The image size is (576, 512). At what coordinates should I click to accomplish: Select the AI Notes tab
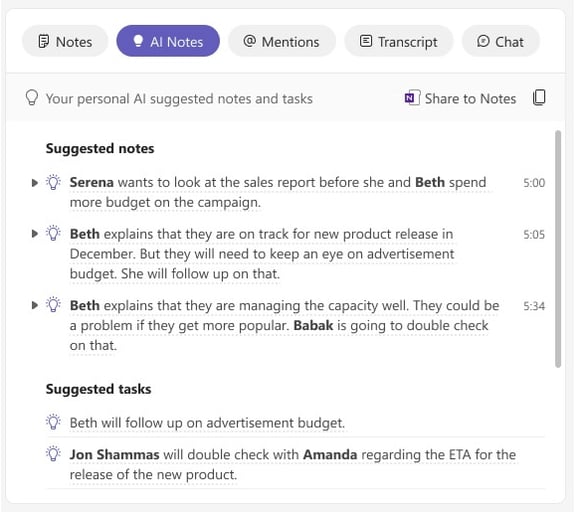tap(168, 41)
